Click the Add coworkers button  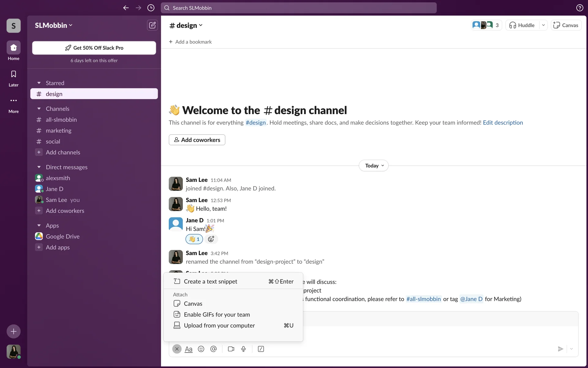[197, 140]
